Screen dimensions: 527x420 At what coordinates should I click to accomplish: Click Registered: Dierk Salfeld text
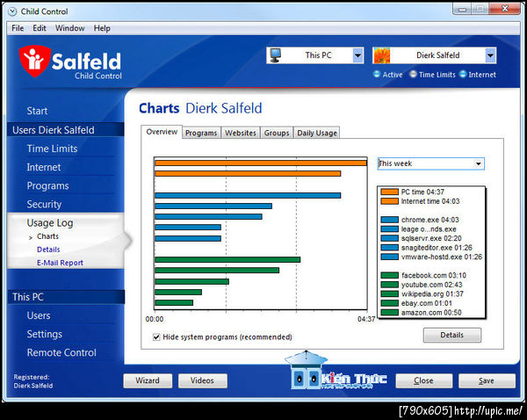point(33,381)
